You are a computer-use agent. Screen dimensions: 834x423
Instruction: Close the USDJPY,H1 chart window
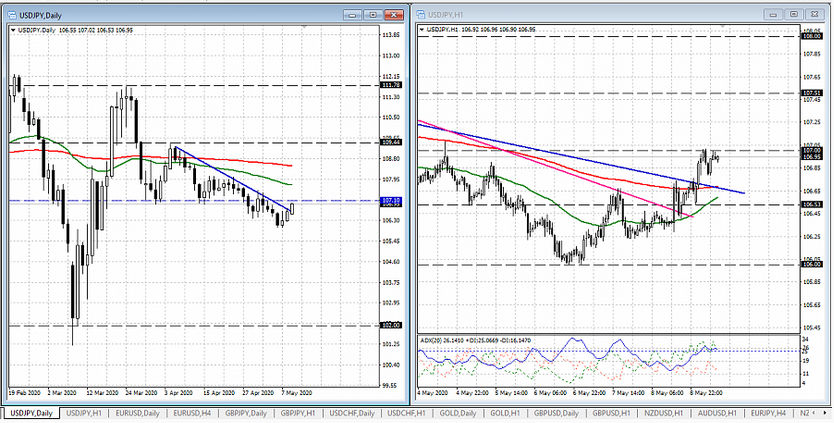click(x=814, y=14)
